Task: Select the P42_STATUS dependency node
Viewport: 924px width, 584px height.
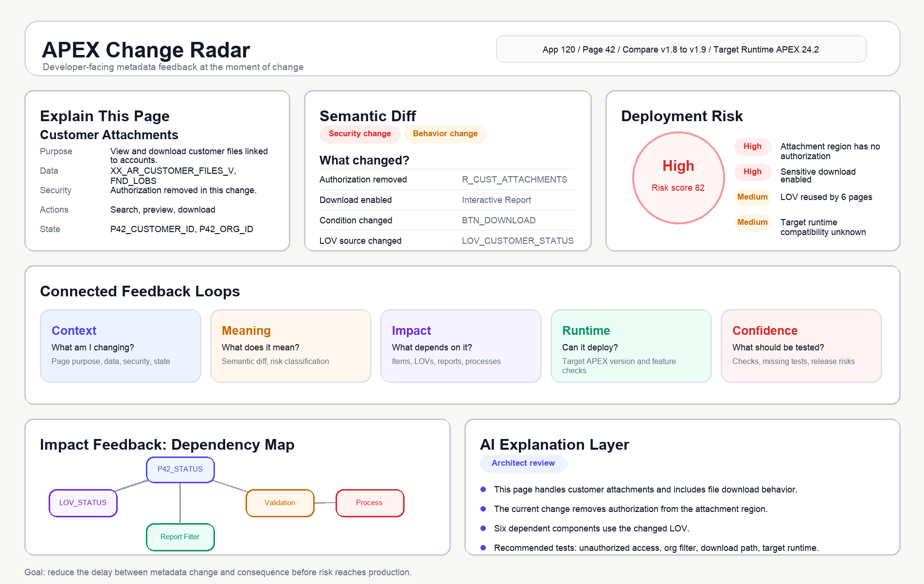Action: click(x=180, y=470)
